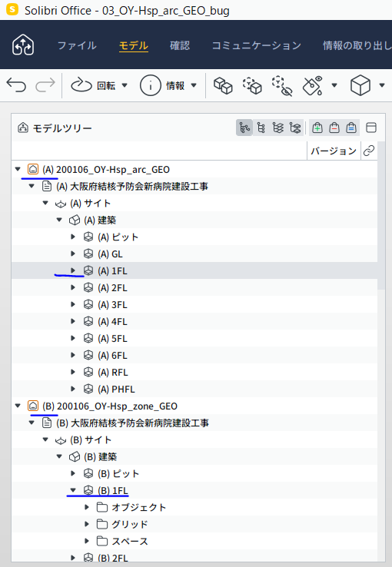Select the (A) 5FL tree row
Image resolution: width=392 pixels, height=567 pixels.
[194, 339]
